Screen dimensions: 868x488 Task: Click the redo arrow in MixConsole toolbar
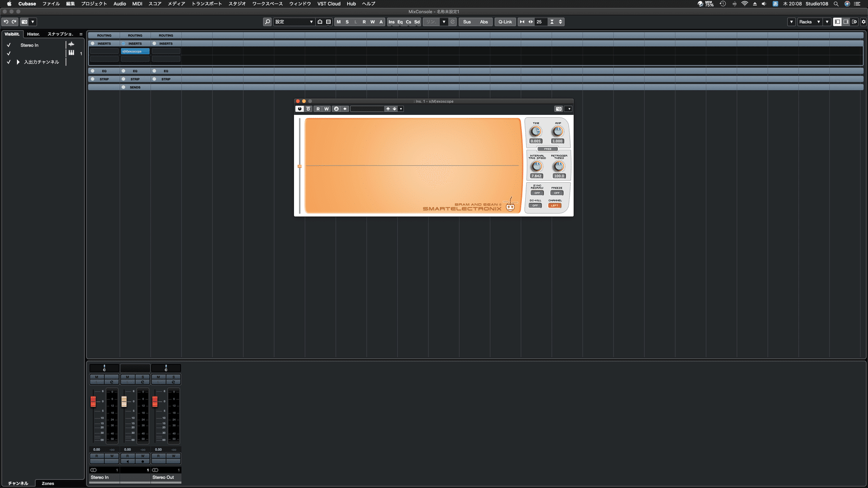[x=14, y=22]
